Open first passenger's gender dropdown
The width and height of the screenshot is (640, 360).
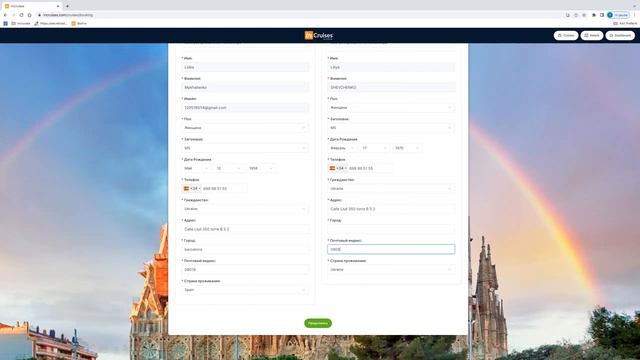pos(245,128)
